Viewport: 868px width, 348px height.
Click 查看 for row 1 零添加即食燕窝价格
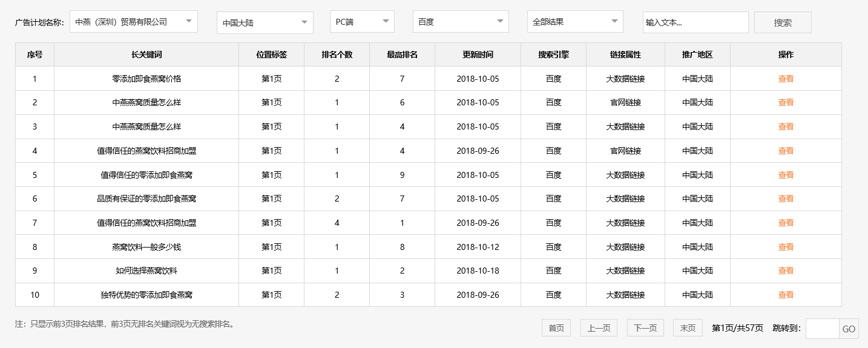(786, 79)
